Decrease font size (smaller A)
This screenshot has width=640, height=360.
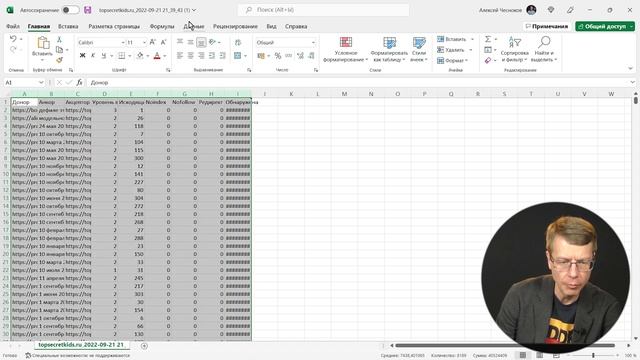coord(163,42)
